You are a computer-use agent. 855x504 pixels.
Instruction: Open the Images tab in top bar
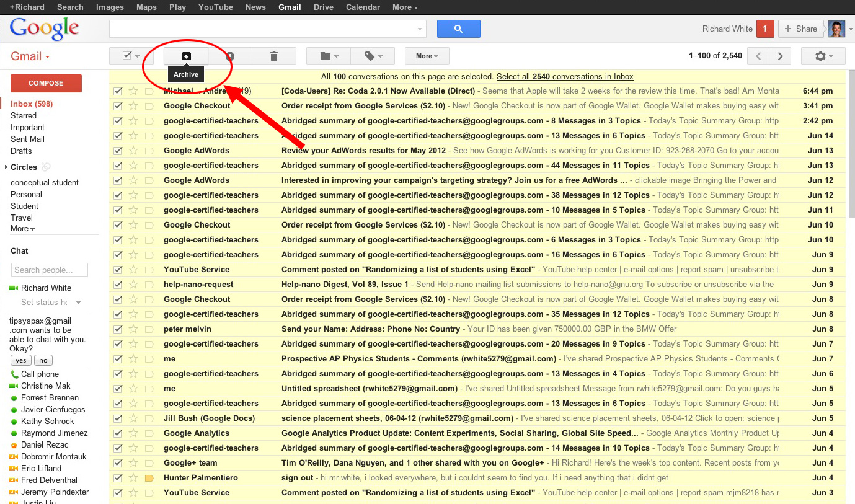point(110,7)
